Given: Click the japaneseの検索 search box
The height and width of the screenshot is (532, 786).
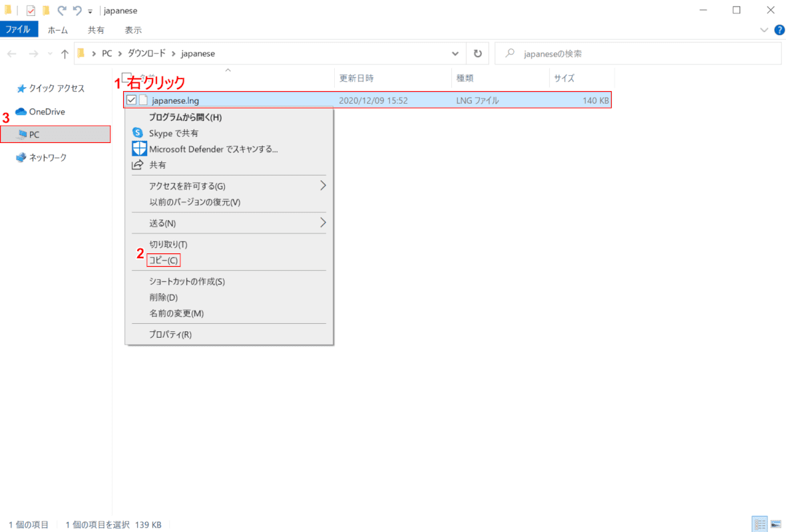Looking at the screenshot, I should pyautogui.click(x=638, y=54).
